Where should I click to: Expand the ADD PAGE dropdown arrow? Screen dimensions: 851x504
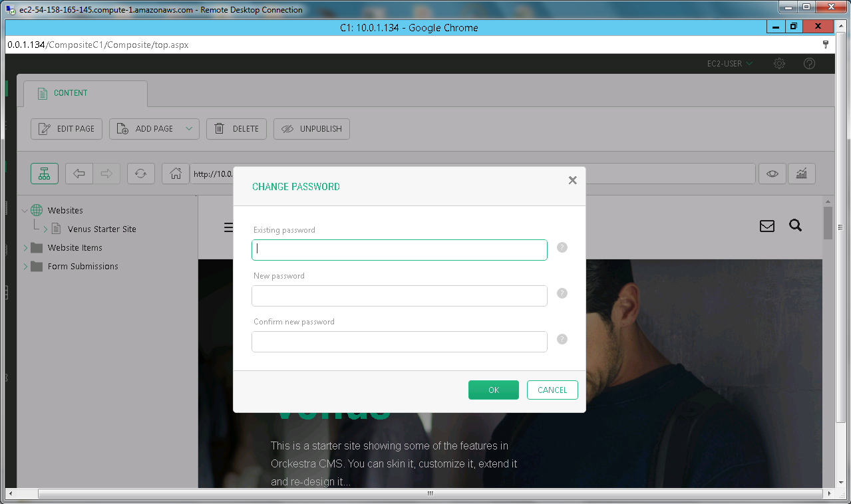(189, 129)
